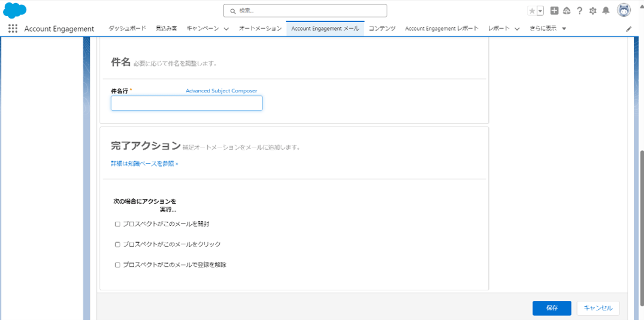This screenshot has width=644, height=320.
Task: Expand the キャンペーン tab chevron
Action: click(x=226, y=29)
